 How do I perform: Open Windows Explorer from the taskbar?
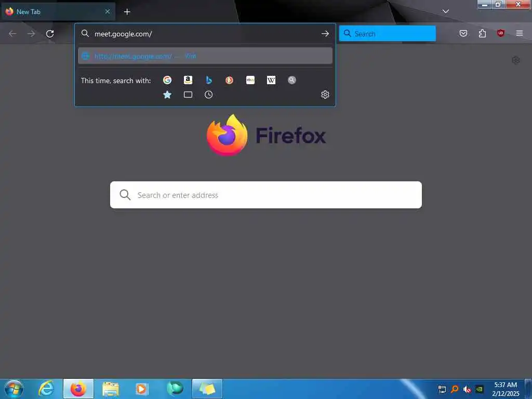coord(111,389)
